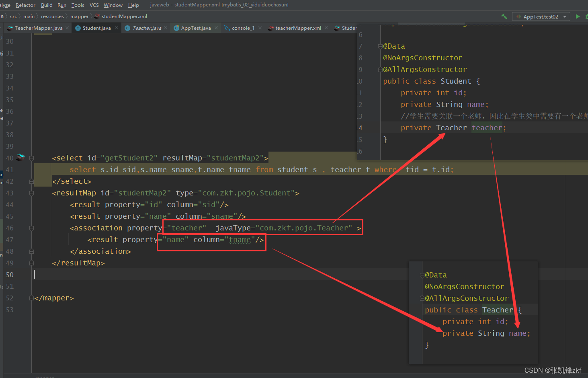Image resolution: width=588 pixels, height=378 pixels.
Task: Click the "from" keyword in the SQL query
Action: [x=264, y=170]
